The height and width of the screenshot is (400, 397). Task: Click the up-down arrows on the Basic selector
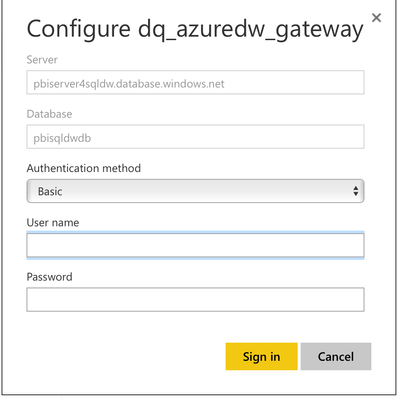(x=356, y=191)
